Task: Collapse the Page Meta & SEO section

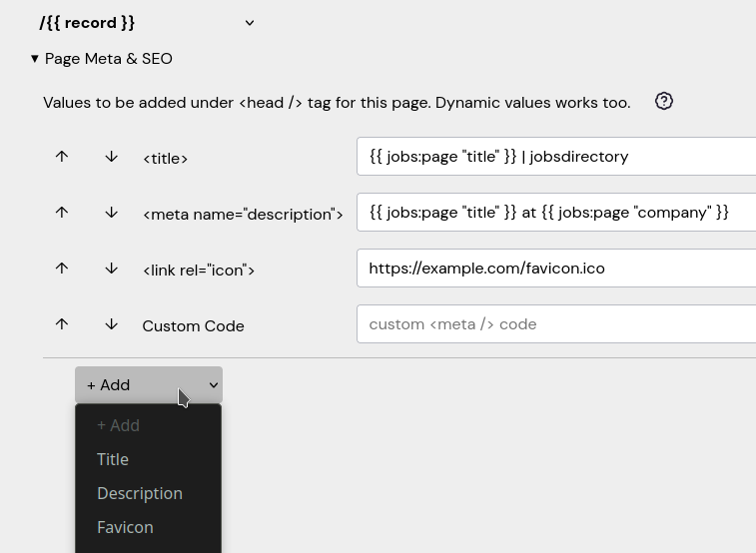Action: [102, 59]
